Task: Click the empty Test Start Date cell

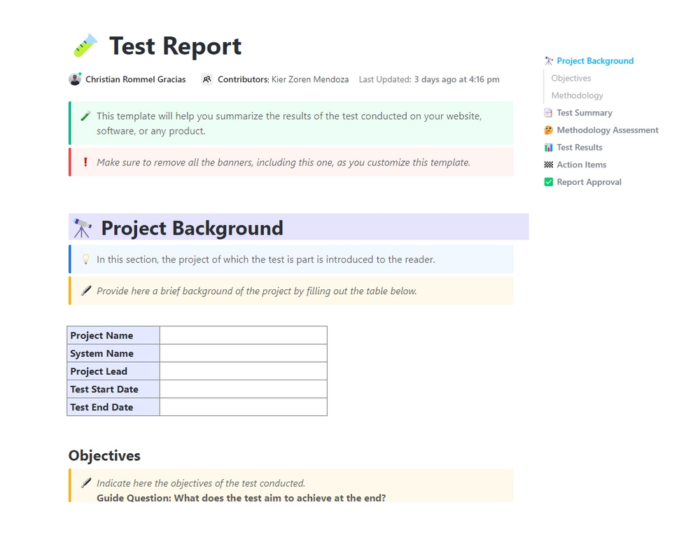Action: 243,389
